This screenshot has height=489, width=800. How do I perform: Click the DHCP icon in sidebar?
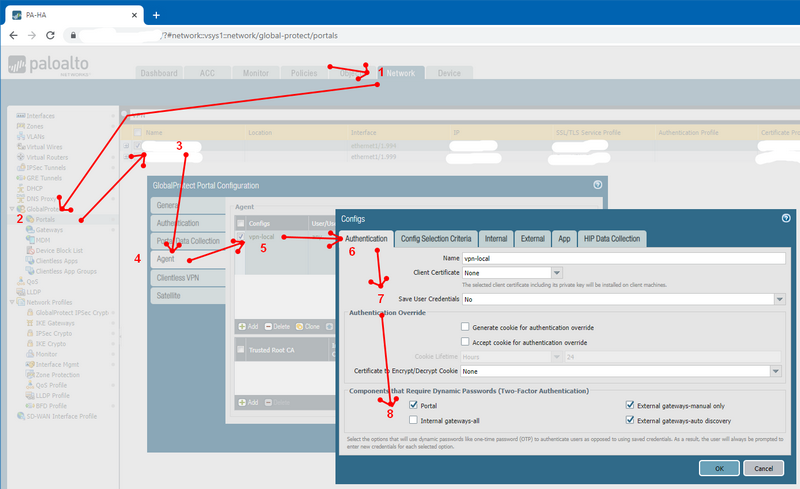pos(21,188)
